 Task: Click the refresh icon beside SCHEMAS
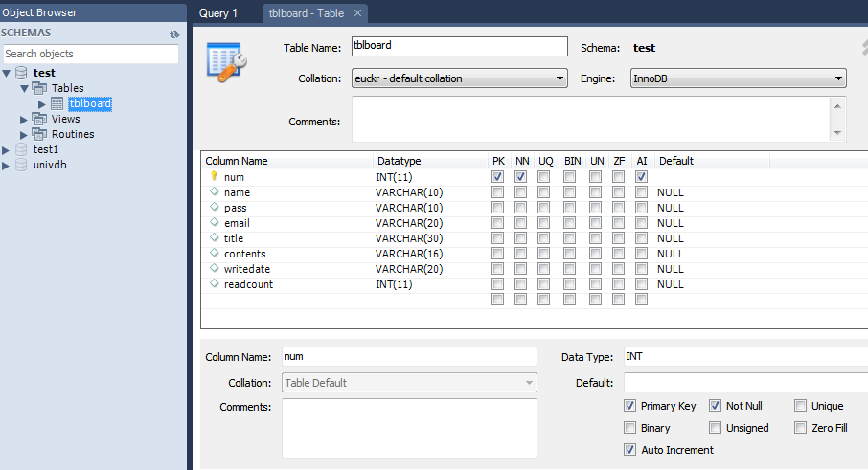pyautogui.click(x=174, y=34)
